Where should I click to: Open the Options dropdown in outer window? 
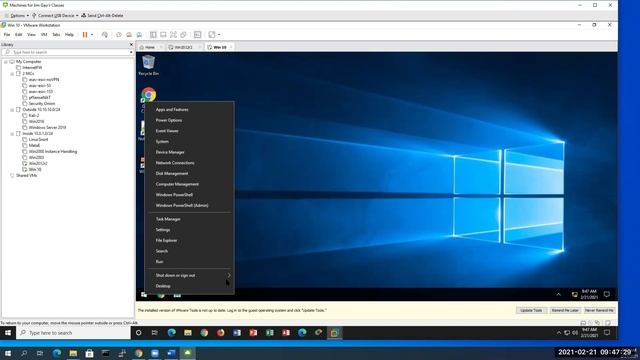[17, 16]
